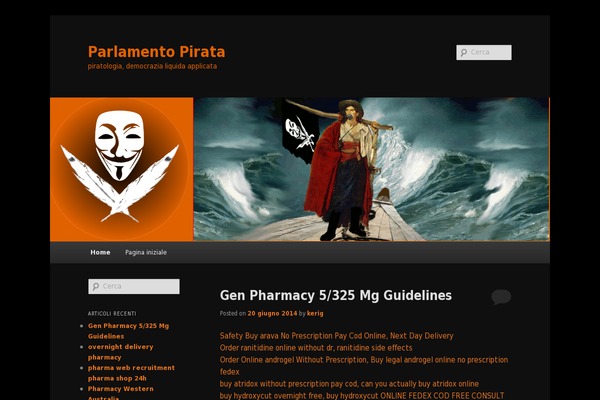This screenshot has height=400, width=600.
Task: Select the Home menu item
Action: 100,252
